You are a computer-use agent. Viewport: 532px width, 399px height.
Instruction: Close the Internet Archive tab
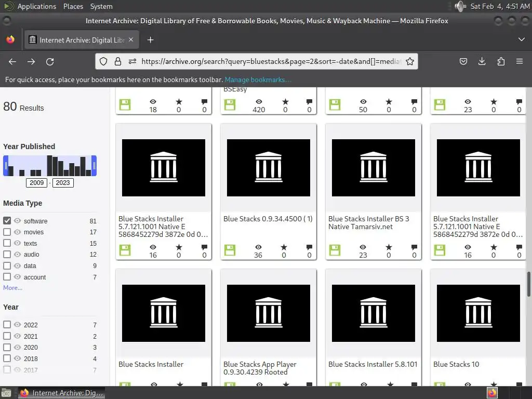tap(131, 39)
